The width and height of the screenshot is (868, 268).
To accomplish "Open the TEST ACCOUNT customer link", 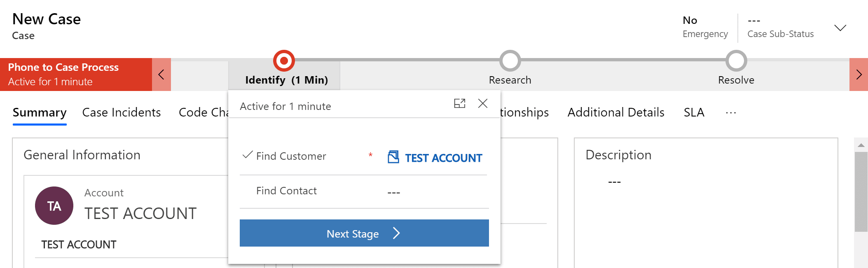I will (x=443, y=158).
